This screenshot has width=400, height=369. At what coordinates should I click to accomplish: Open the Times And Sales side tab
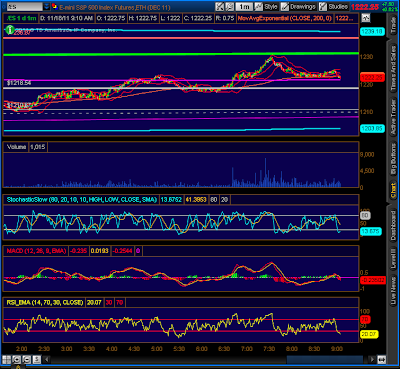[x=393, y=68]
